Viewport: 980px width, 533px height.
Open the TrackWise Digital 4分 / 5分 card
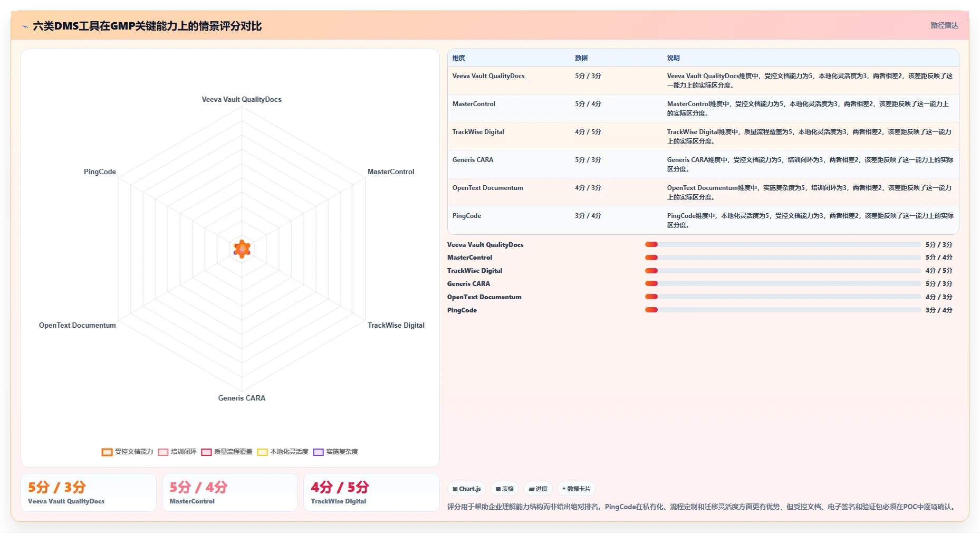click(x=371, y=492)
